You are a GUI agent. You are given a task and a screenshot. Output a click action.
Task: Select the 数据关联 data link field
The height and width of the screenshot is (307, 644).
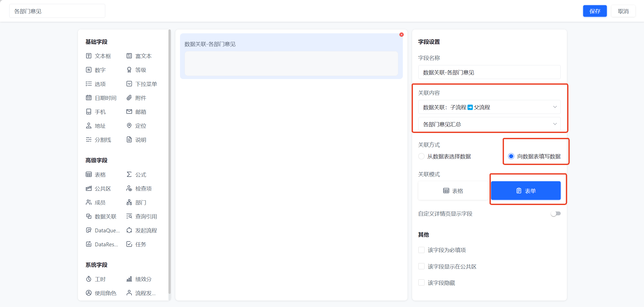[x=101, y=216]
